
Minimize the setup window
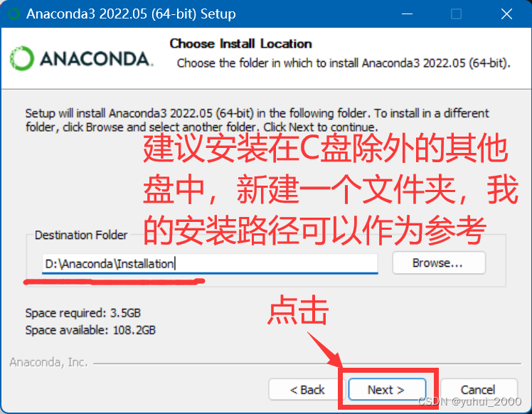click(x=407, y=14)
